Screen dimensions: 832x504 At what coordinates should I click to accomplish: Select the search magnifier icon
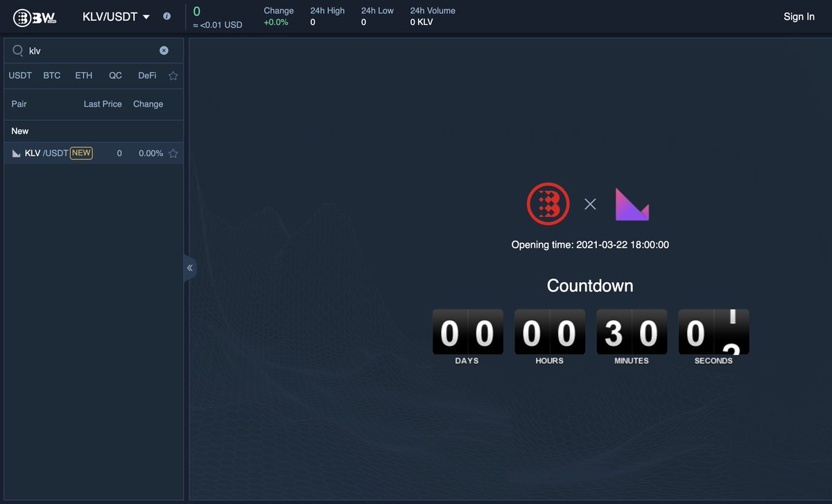18,51
